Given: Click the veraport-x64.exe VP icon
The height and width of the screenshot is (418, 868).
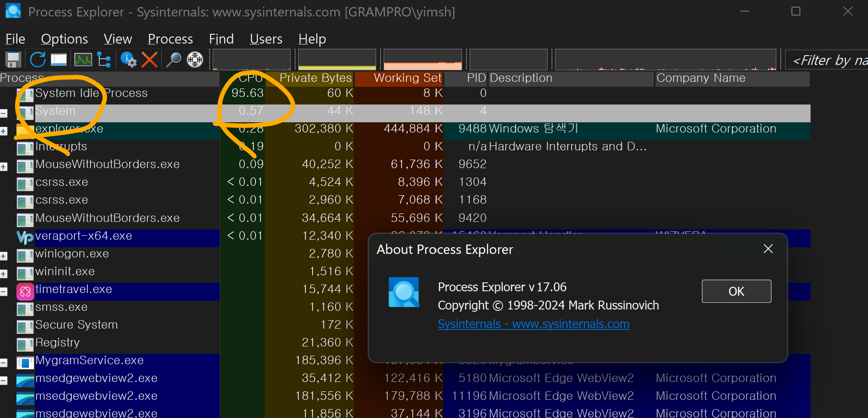Looking at the screenshot, I should pyautogui.click(x=25, y=237).
